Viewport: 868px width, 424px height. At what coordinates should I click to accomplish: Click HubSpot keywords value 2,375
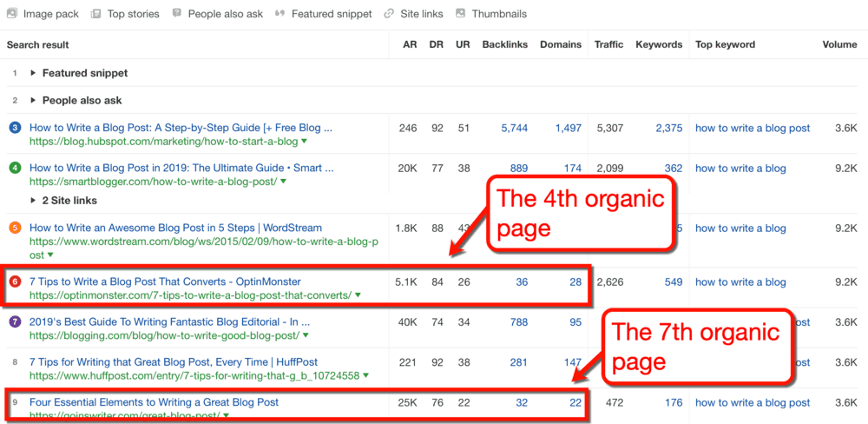point(669,128)
